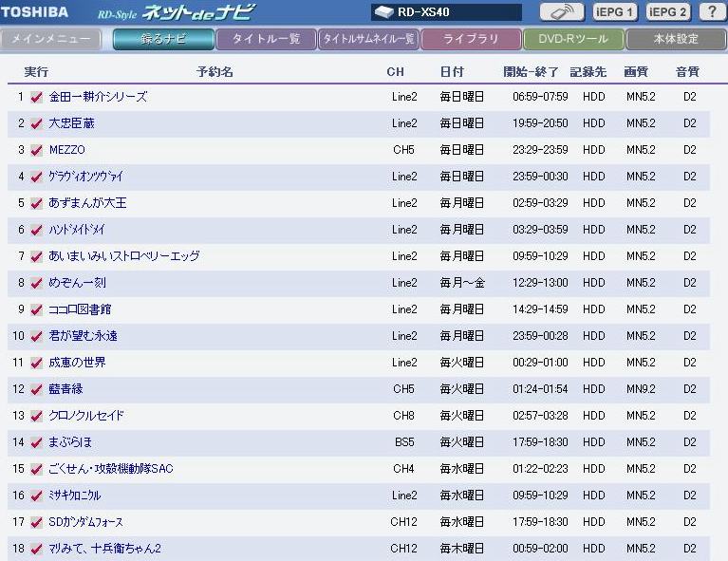
Task: Open the iEPG 2 button
Action: pyautogui.click(x=667, y=12)
